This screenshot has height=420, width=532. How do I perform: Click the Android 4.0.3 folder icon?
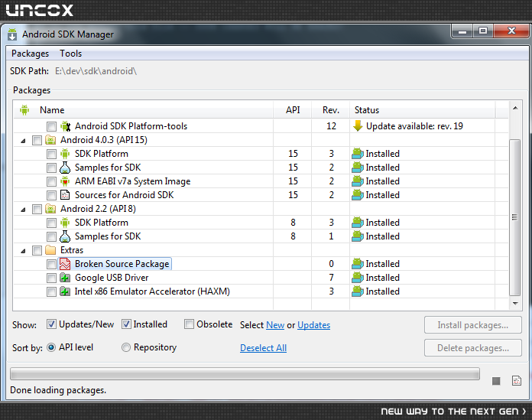[50, 140]
